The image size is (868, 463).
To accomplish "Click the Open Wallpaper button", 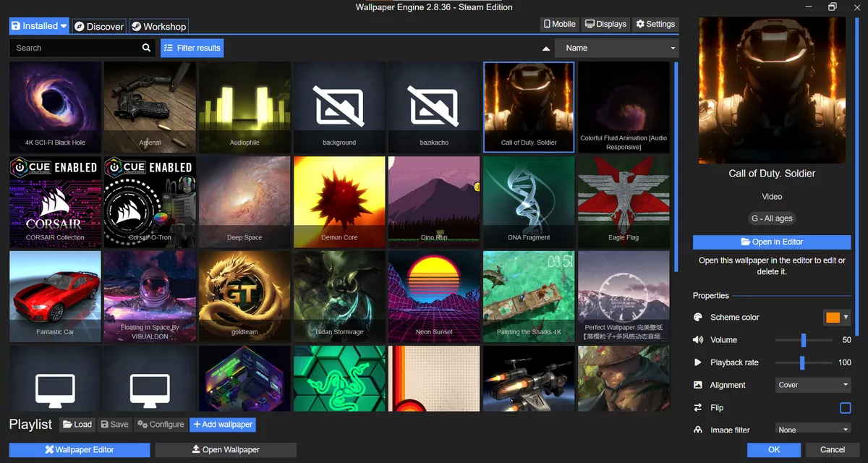I will [x=226, y=449].
